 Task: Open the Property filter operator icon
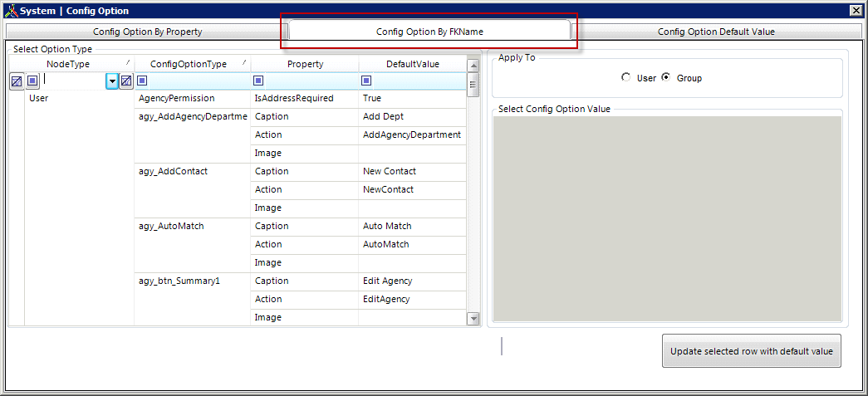tap(258, 81)
